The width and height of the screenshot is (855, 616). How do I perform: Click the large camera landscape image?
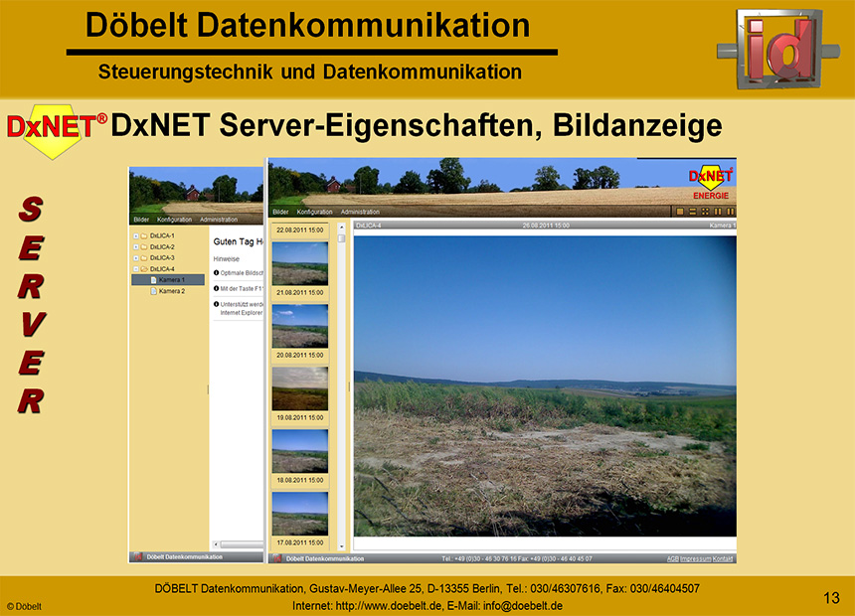545,385
